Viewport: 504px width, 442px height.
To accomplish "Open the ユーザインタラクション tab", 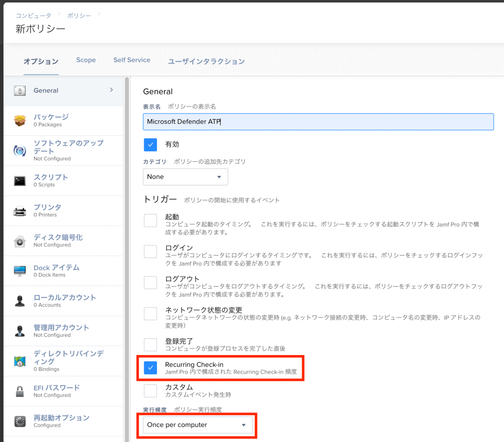I will 206,61.
